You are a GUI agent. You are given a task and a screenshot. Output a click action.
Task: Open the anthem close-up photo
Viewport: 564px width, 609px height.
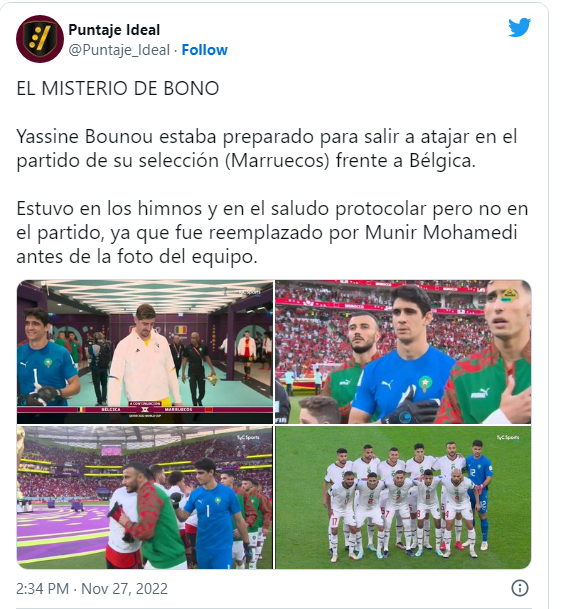pyautogui.click(x=403, y=351)
